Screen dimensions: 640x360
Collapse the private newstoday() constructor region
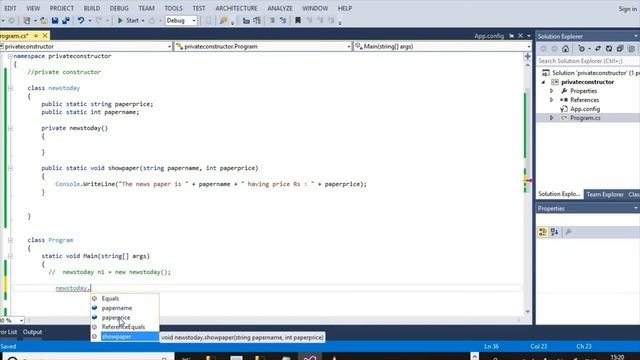(x=10, y=128)
